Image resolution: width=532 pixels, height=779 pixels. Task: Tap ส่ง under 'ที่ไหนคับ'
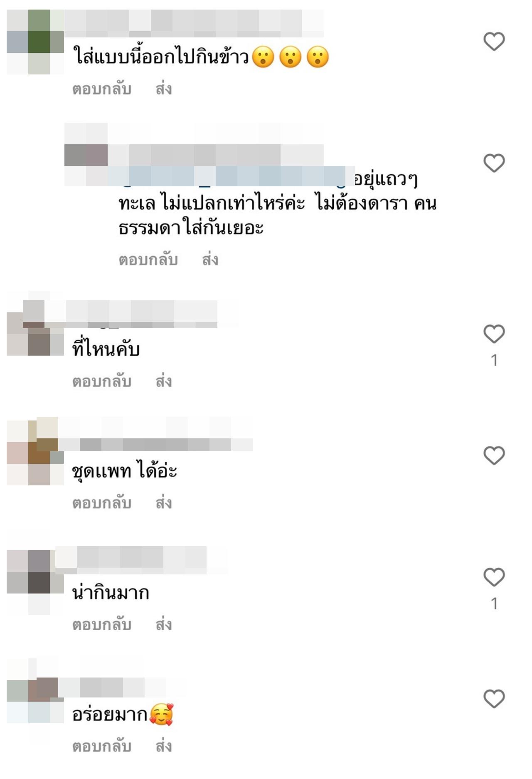[x=164, y=381]
